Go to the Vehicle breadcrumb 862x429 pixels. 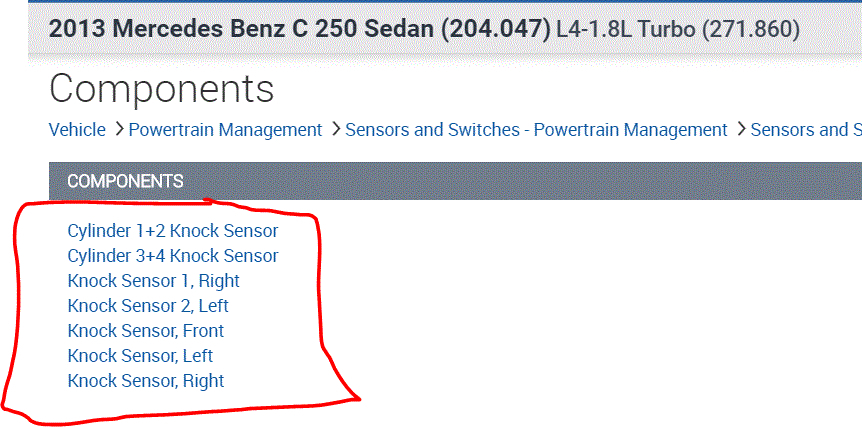click(77, 130)
